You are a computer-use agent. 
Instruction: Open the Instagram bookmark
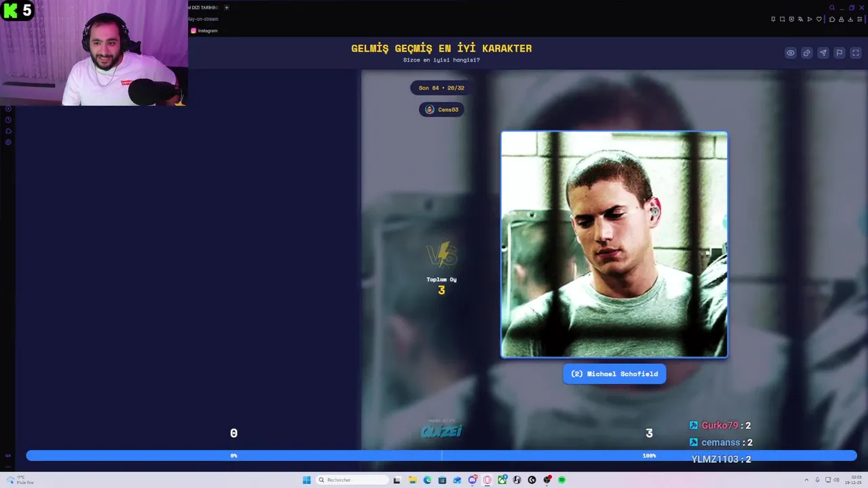204,30
